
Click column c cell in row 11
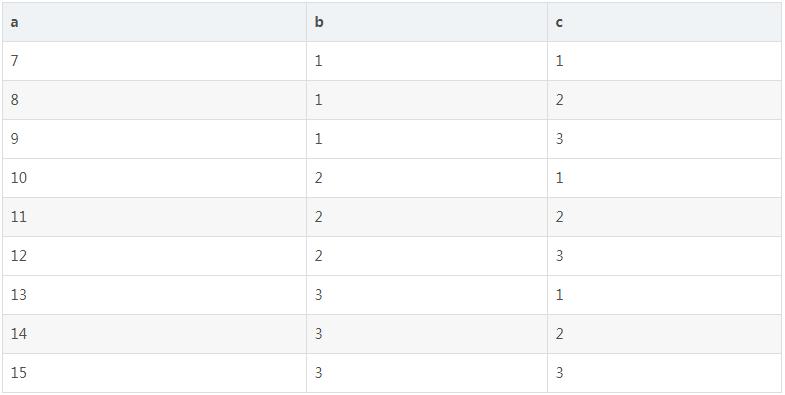[664, 217]
